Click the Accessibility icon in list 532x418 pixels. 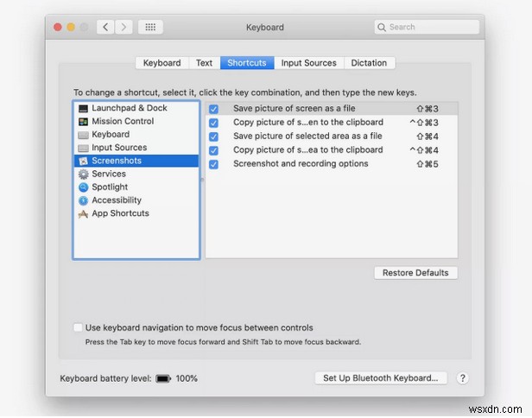[x=83, y=200]
